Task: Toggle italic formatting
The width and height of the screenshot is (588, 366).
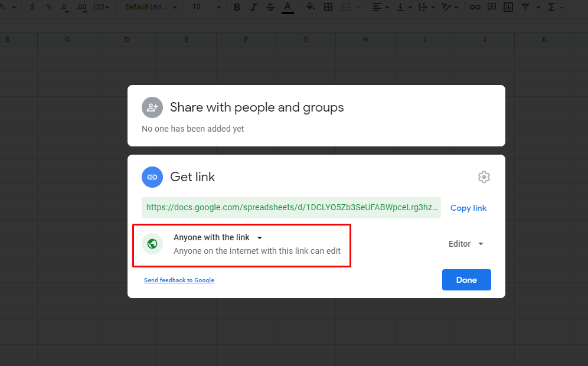Action: coord(253,7)
